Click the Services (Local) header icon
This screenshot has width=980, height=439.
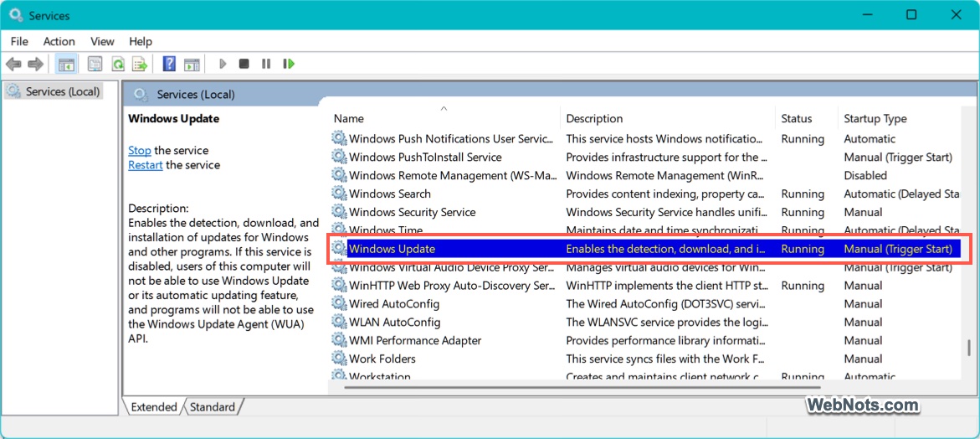(x=141, y=95)
